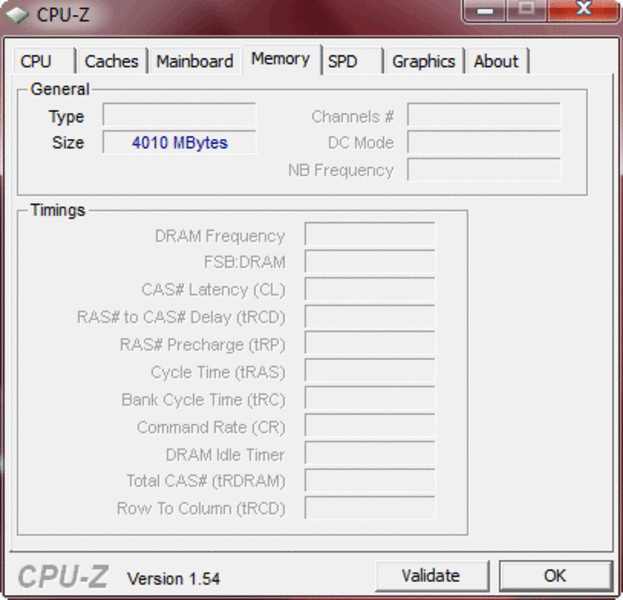
Task: Click the FSB:DRAM field
Action: pyautogui.click(x=370, y=261)
